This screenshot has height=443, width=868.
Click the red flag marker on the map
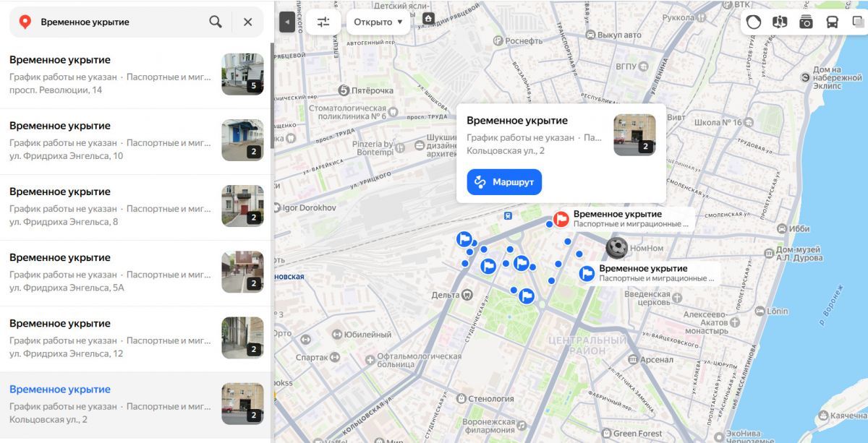[561, 219]
